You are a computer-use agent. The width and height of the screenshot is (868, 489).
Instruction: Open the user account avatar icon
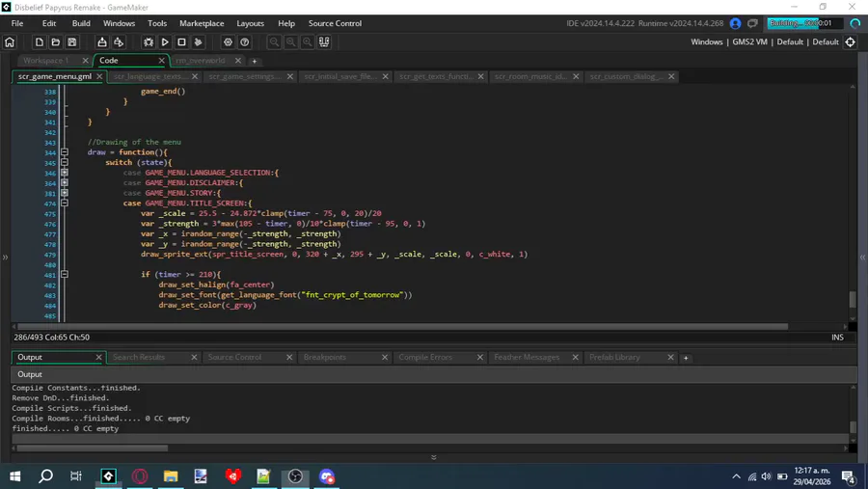point(735,23)
